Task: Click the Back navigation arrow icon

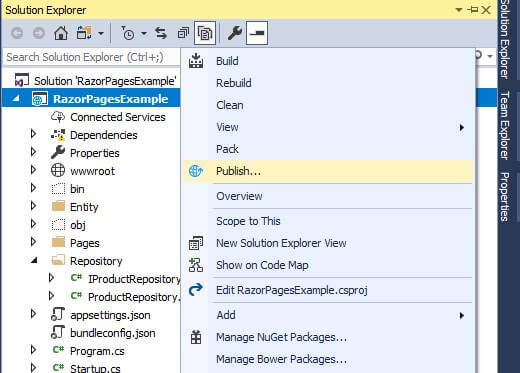Action: click(17, 33)
